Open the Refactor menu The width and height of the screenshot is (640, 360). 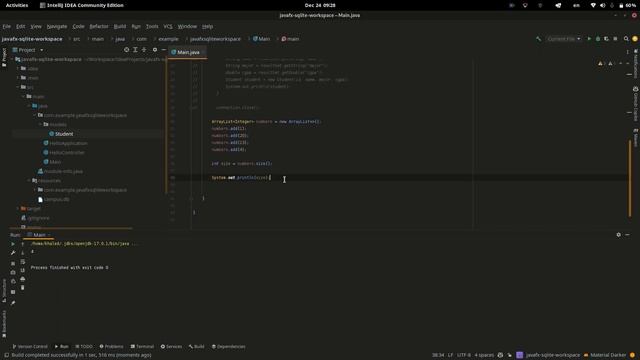point(99,26)
